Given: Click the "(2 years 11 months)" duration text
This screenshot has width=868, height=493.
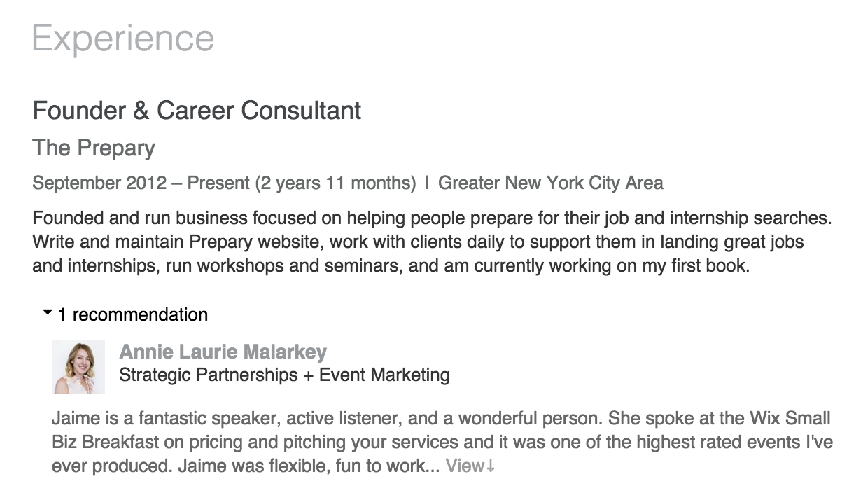Looking at the screenshot, I should 335,183.
